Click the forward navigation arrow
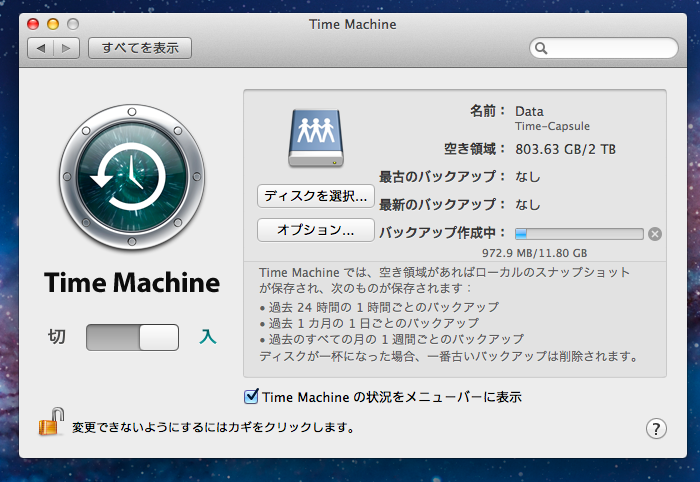The height and width of the screenshot is (482, 700). (x=67, y=48)
